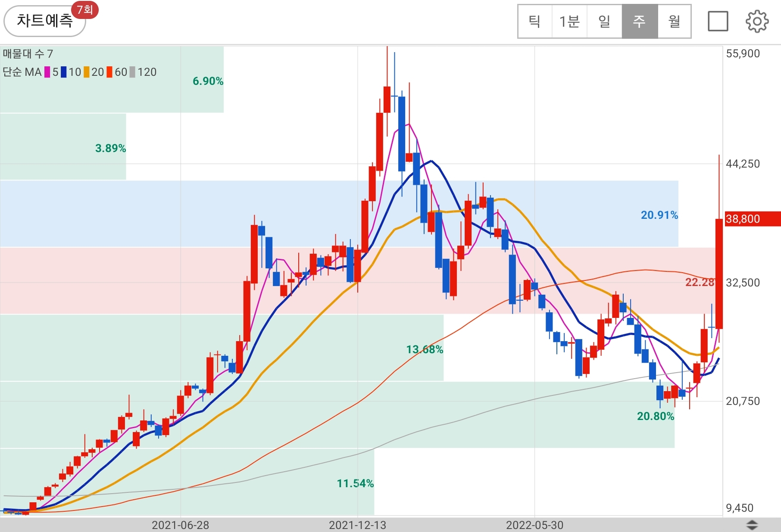
Task: Click the 55,900 price axis label
Action: pyautogui.click(x=743, y=53)
